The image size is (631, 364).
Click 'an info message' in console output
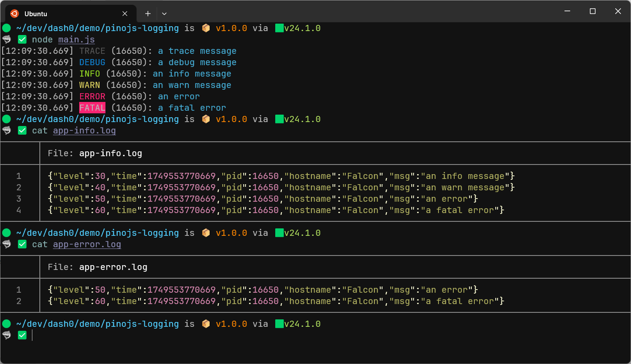click(x=192, y=74)
